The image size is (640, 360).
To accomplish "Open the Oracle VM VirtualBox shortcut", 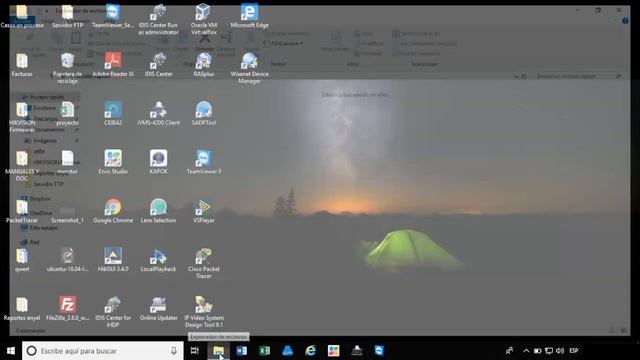I will coord(204,20).
